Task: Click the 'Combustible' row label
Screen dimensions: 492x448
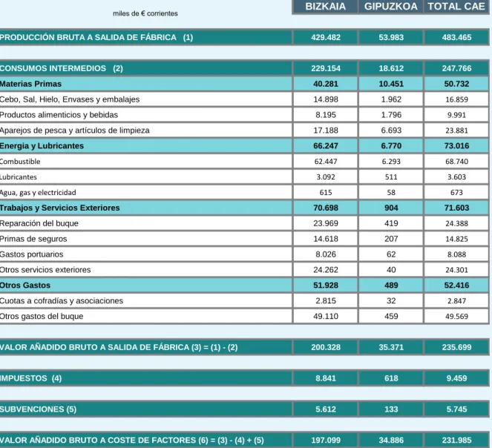Action: coord(20,162)
